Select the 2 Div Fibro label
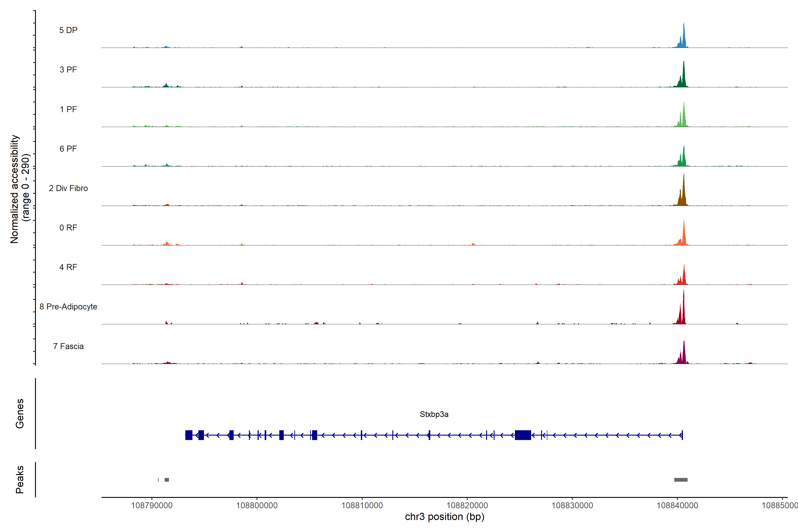The image size is (798, 532). click(68, 188)
